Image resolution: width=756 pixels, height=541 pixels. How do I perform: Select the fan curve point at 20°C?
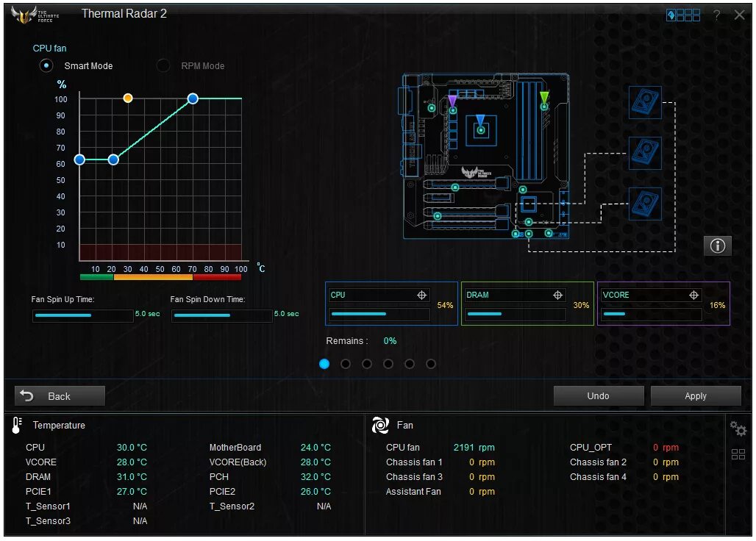coord(113,160)
